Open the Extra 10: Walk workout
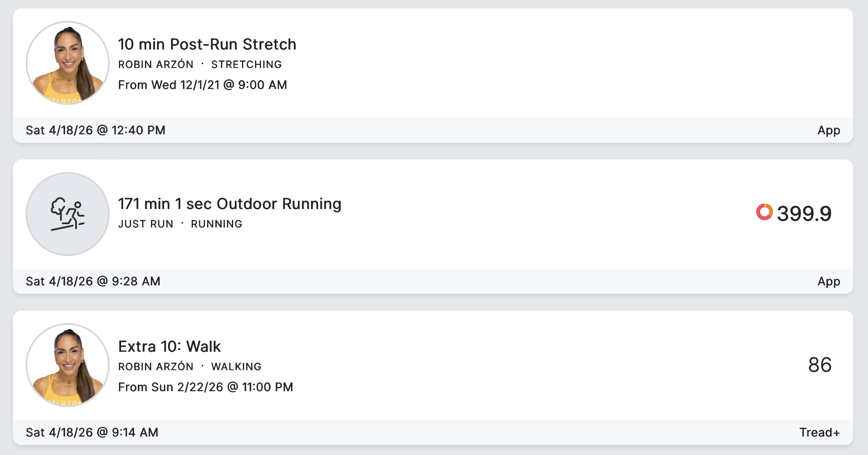Image resolution: width=868 pixels, height=455 pixels. click(169, 347)
